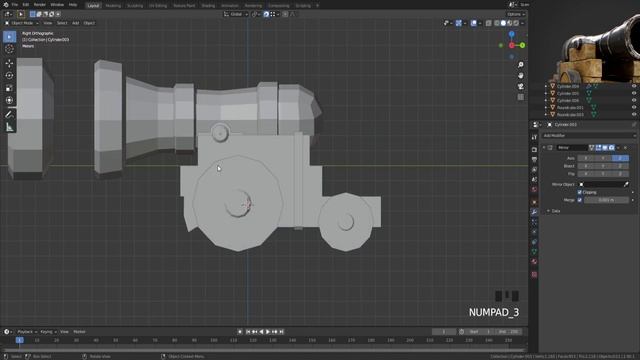The image size is (640, 360).
Task: Switch to the Sculpting workspace tab
Action: coord(135,6)
